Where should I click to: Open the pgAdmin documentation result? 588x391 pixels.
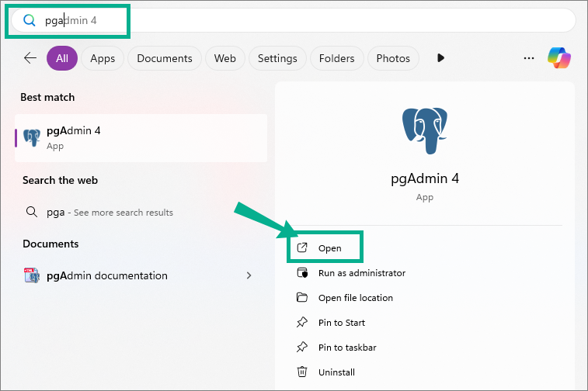(141, 275)
